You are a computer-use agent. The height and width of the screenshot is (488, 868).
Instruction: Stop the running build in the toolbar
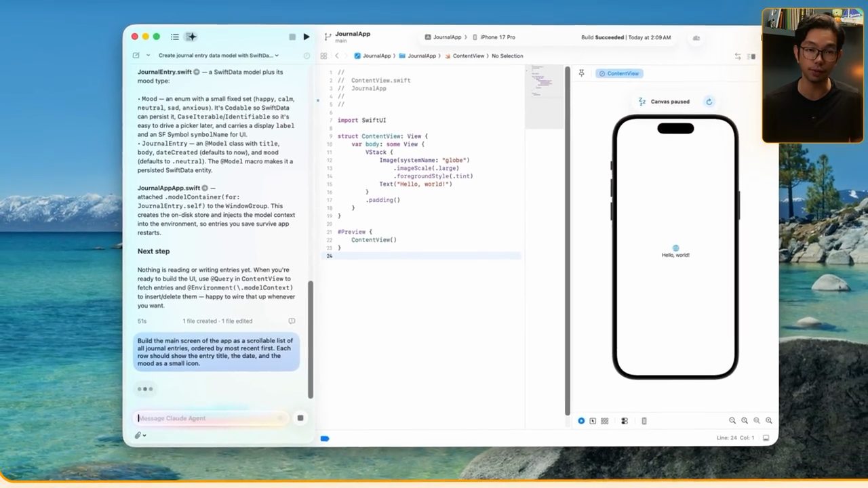point(292,37)
